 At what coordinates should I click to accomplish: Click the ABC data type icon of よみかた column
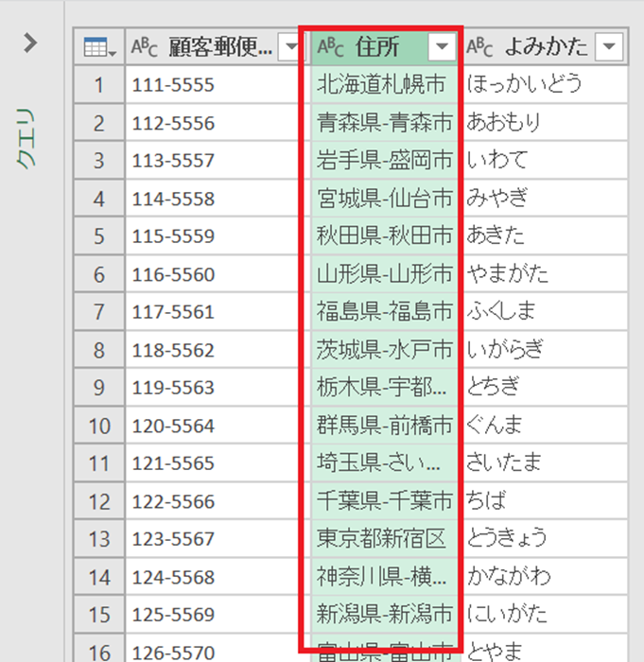click(x=480, y=47)
